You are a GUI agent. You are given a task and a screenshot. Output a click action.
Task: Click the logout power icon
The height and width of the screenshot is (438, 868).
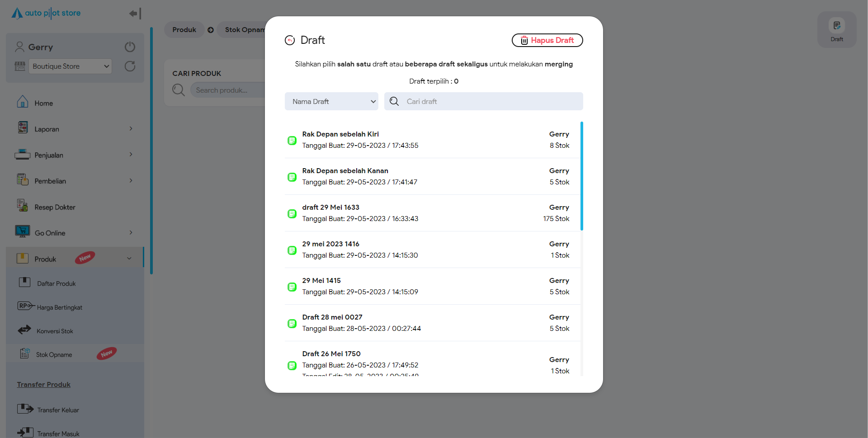tap(130, 47)
